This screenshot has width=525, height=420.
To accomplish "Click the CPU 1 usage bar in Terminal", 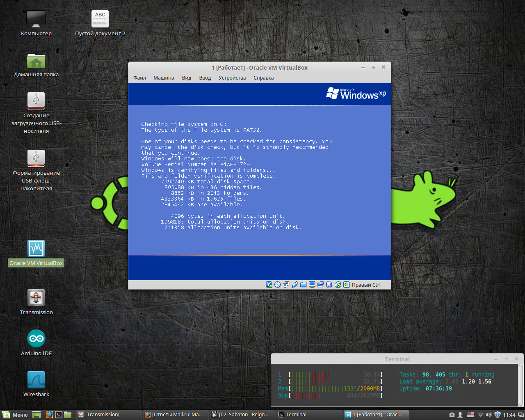I will click(330, 374).
